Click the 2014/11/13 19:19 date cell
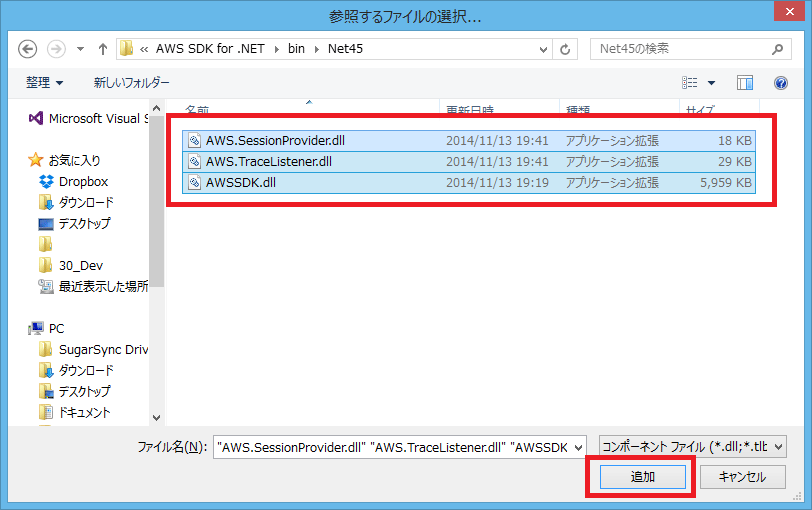Image resolution: width=812 pixels, height=510 pixels. [497, 183]
